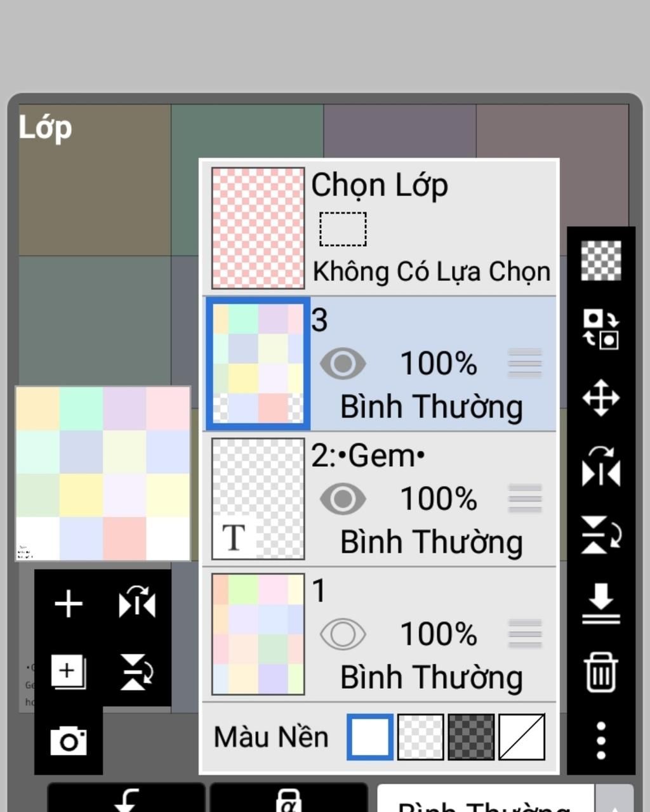
Task: Flip layer horizontally in right sidebar
Action: (x=601, y=466)
